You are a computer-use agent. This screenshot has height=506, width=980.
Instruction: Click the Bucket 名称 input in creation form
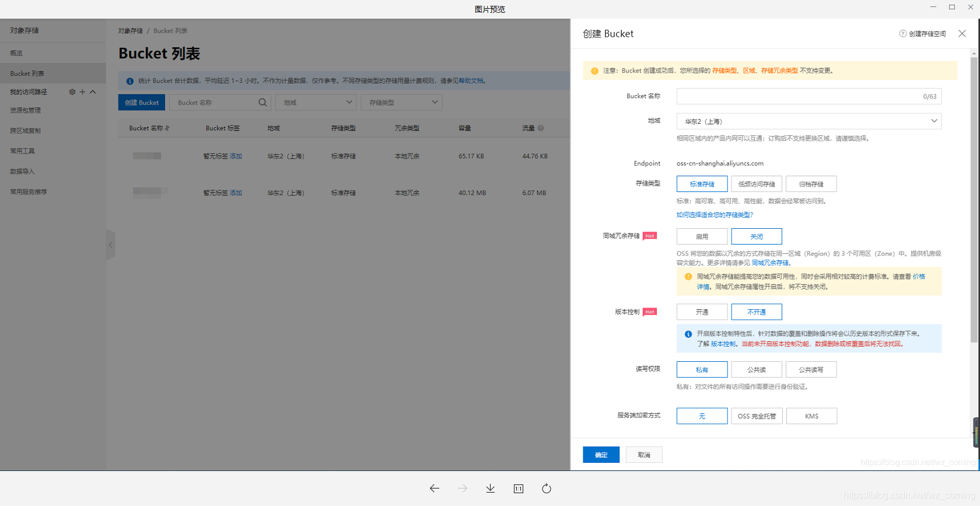point(809,96)
